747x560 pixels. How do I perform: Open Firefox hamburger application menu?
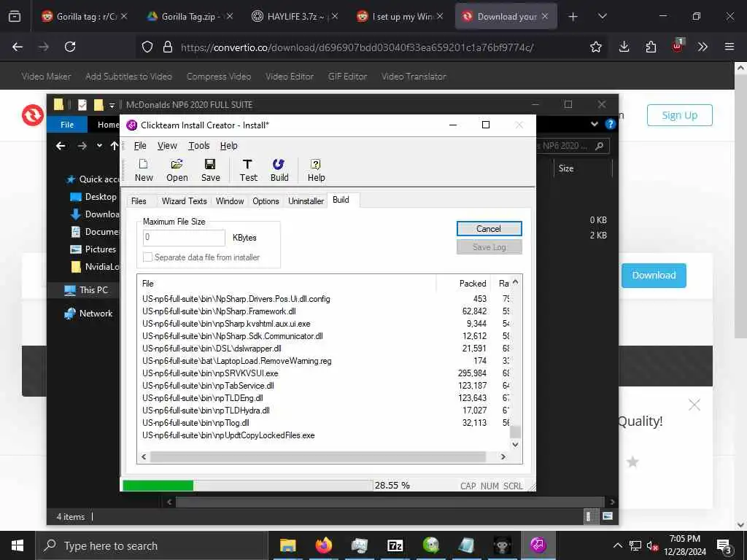(729, 47)
